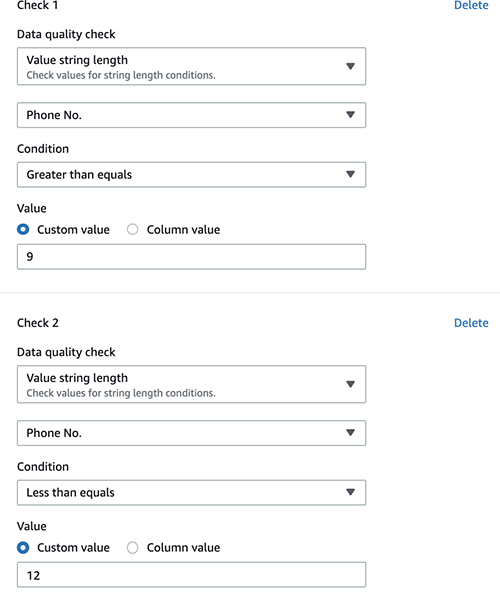Click arrow icon of Check 2 data quality dropdown
Image resolution: width=500 pixels, height=610 pixels.
(351, 384)
